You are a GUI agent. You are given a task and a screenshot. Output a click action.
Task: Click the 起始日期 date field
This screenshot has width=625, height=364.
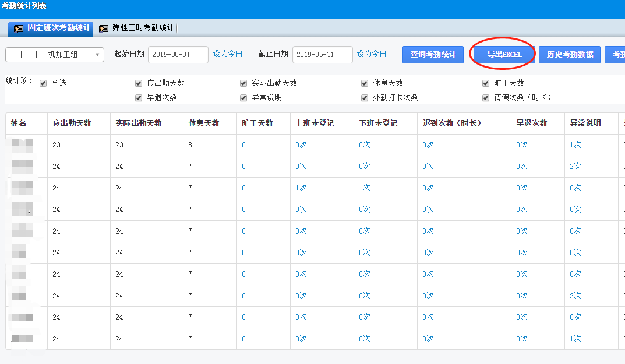pyautogui.click(x=178, y=54)
